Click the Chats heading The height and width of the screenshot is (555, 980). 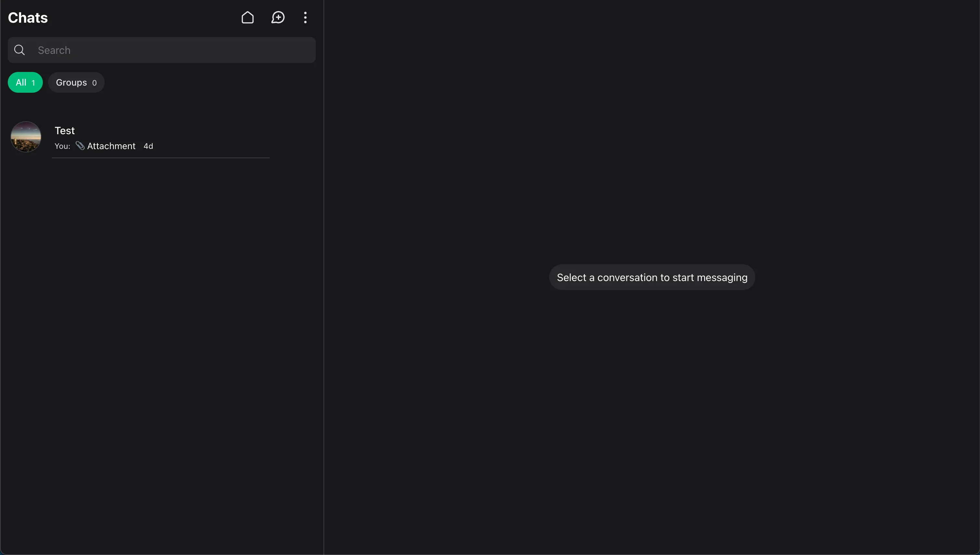coord(28,18)
